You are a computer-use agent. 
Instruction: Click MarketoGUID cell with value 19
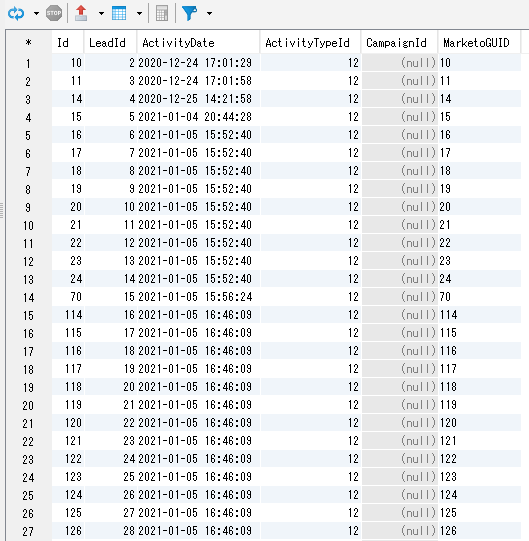tap(479, 189)
